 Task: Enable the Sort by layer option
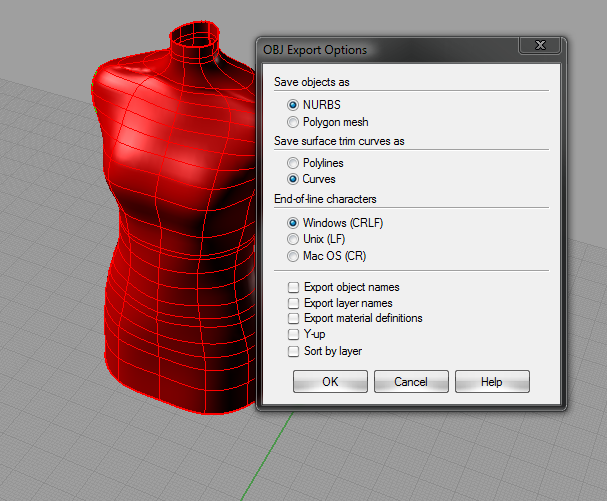294,351
